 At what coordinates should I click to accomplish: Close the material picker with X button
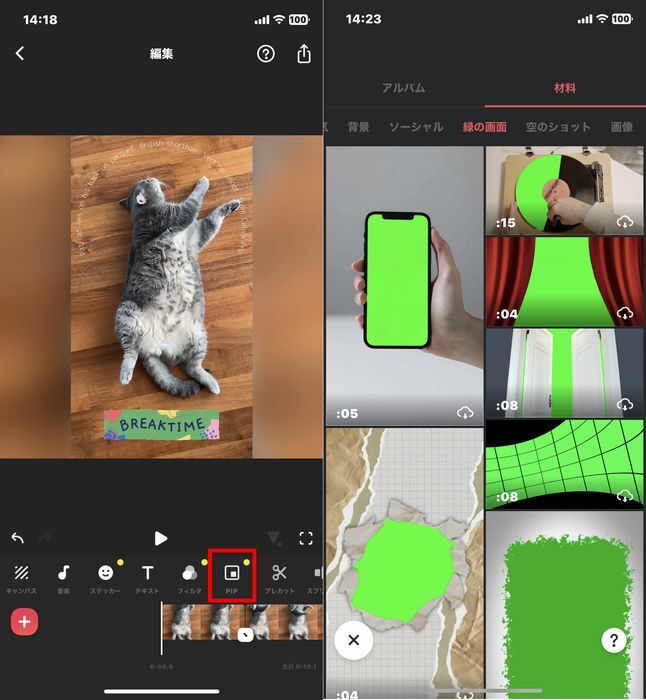353,640
